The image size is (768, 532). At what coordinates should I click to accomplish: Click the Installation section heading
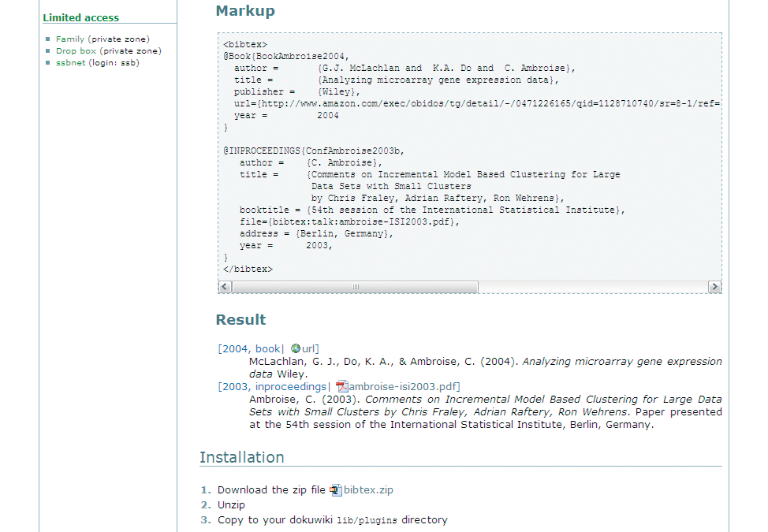point(242,457)
